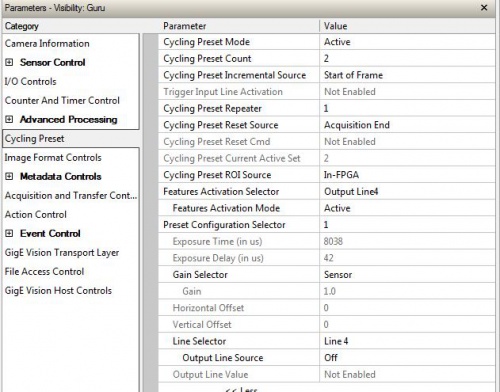Select the Camera Information category
This screenshot has width=500, height=392.
[x=47, y=43]
